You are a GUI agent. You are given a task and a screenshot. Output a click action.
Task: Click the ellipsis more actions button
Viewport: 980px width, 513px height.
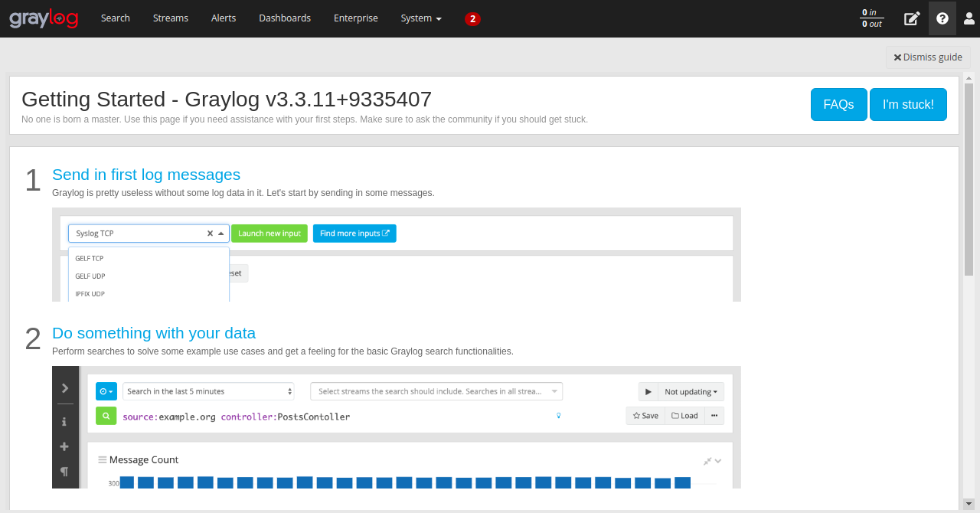click(714, 416)
